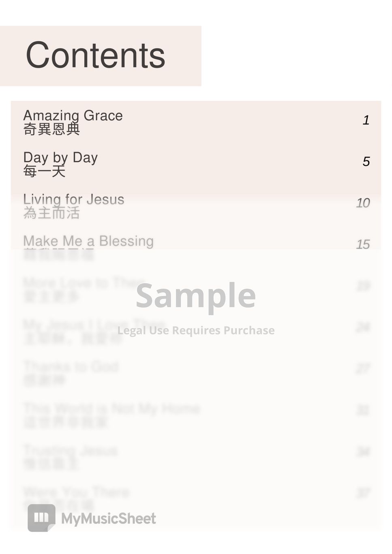Click page number 5 for Day by Day
Viewport: 392px width, 554px height.
[366, 162]
